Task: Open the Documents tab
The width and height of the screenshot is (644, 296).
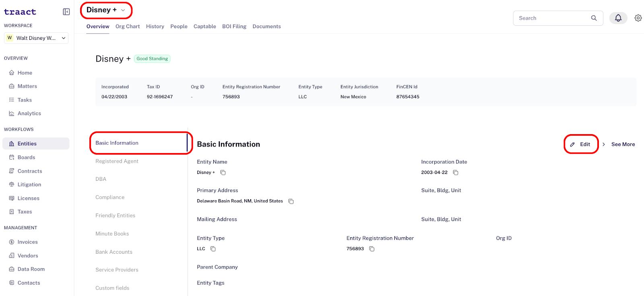Action: click(267, 27)
